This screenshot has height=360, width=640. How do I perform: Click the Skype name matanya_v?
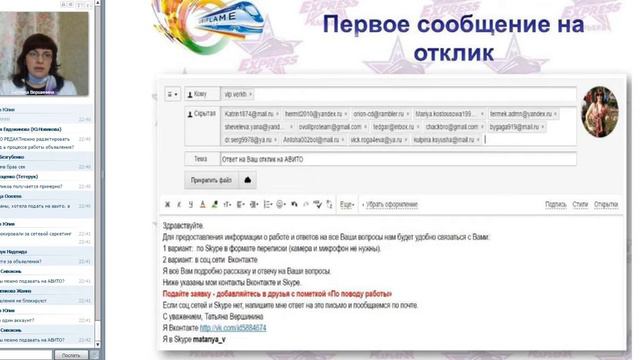point(209,339)
